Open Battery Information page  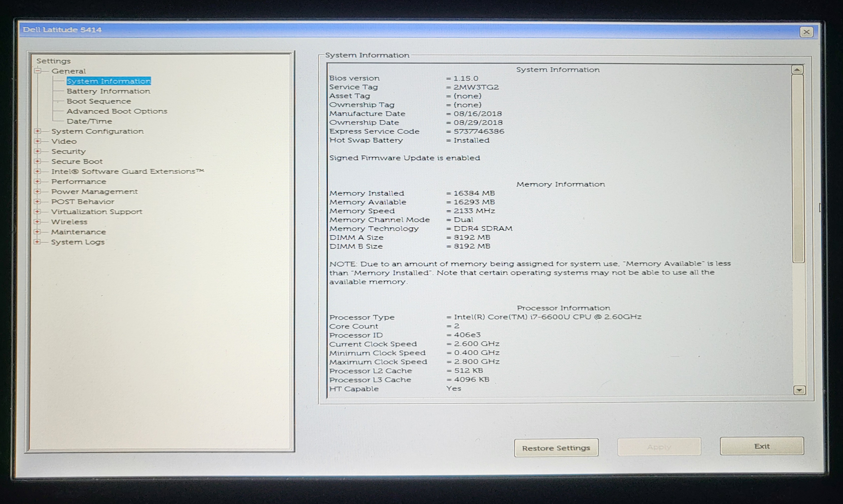tap(108, 91)
